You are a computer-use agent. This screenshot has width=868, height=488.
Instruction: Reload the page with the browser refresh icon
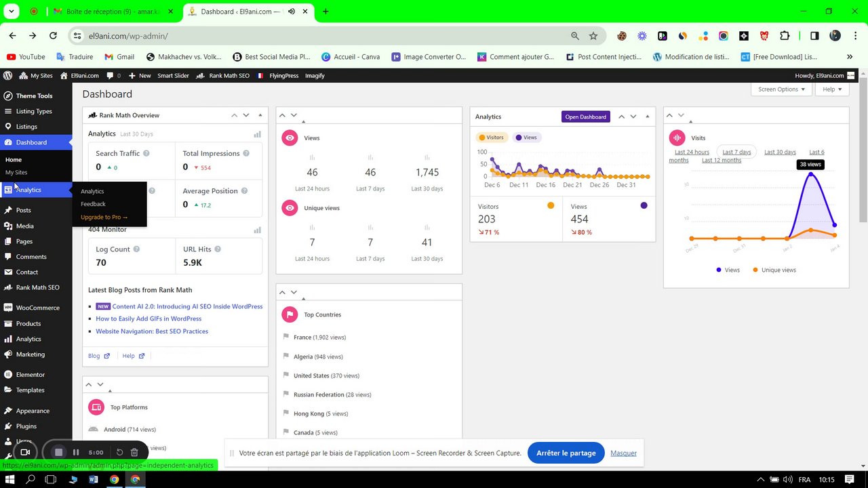[x=53, y=36]
